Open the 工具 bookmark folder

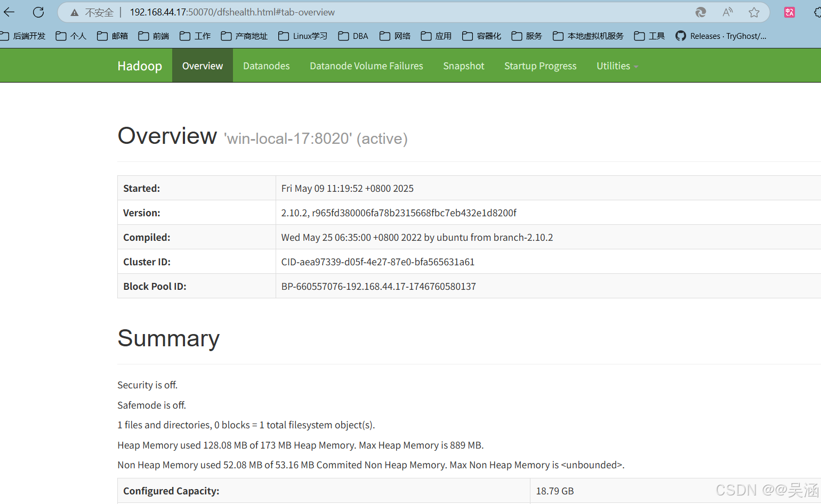point(649,36)
